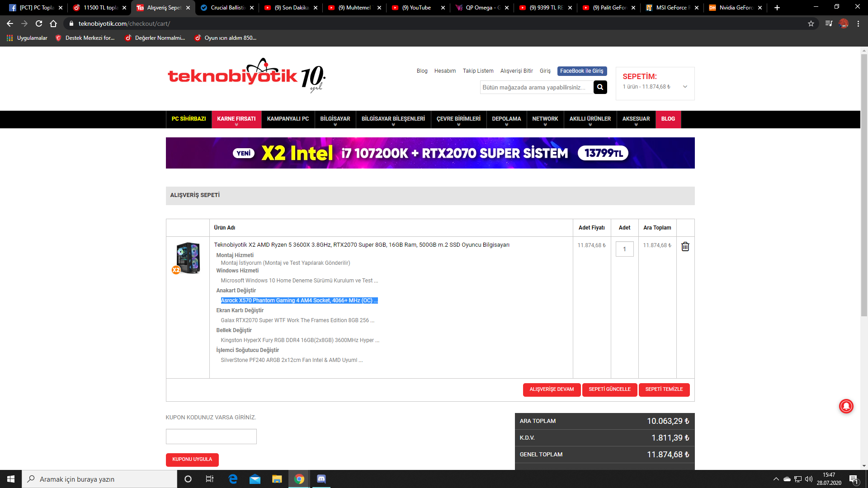Open Discord from the taskbar
Image resolution: width=868 pixels, height=488 pixels.
[321, 479]
